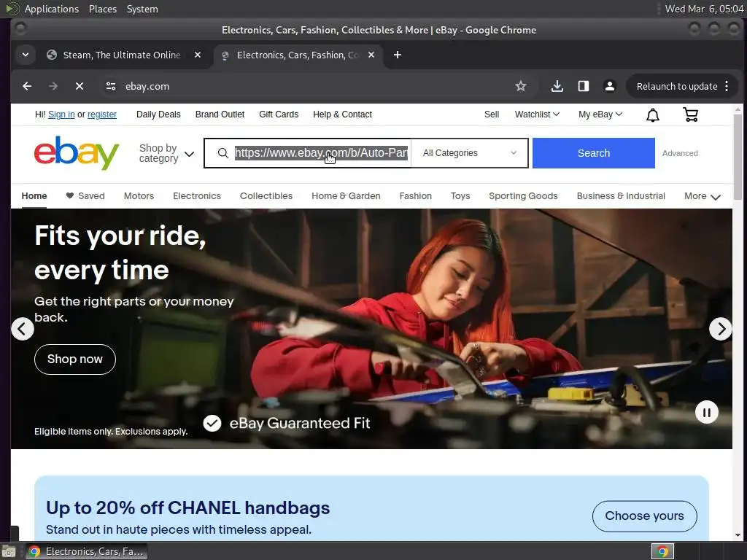Open the eBay shopping cart
747x560 pixels.
[x=690, y=114]
